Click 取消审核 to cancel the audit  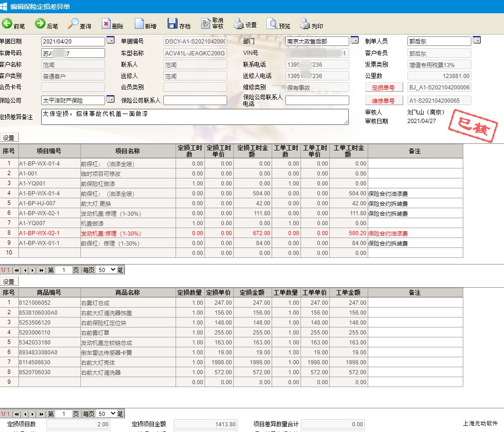(x=206, y=24)
